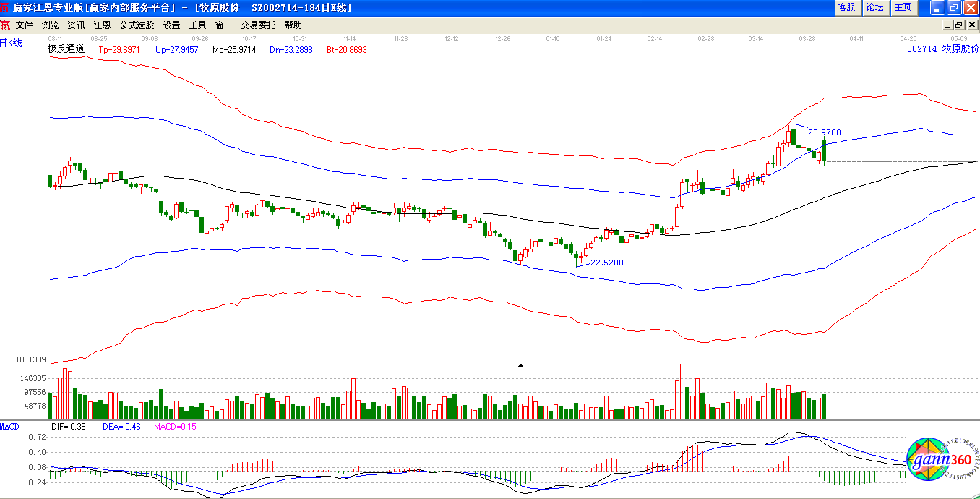Screen dimensions: 980x499
Task: Open the 江恩 menu
Action: pyautogui.click(x=102, y=25)
